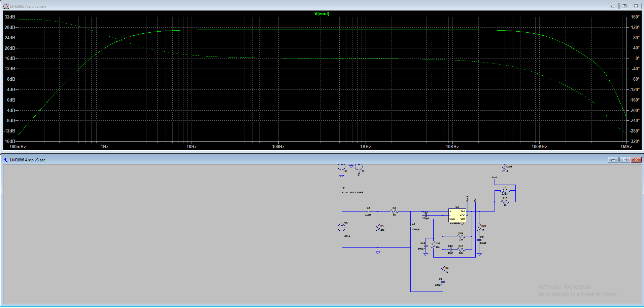Select the Load resistor symbol
Viewport: 644px width, 308px height.
pos(504,168)
